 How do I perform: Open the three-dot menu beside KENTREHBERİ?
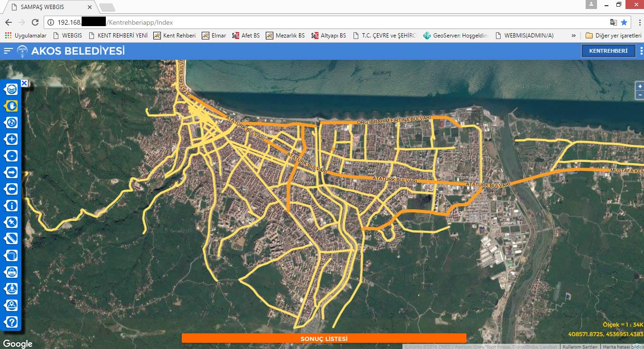641,51
